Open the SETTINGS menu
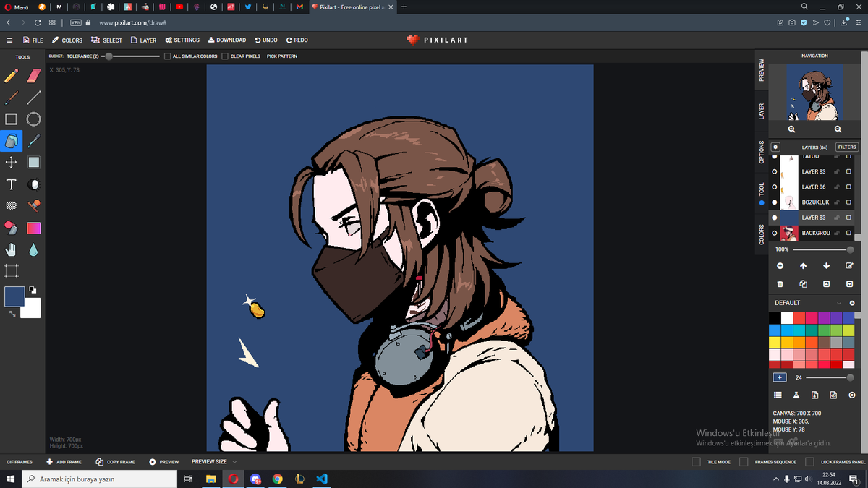 tap(182, 40)
